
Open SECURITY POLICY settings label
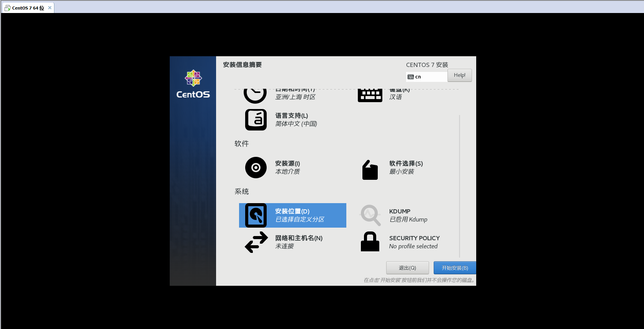[415, 238]
